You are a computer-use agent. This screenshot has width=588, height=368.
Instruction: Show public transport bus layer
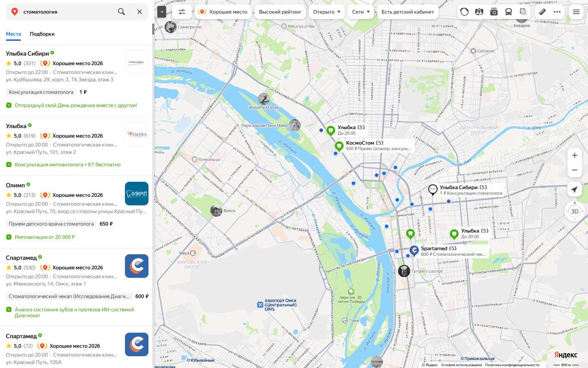[509, 12]
